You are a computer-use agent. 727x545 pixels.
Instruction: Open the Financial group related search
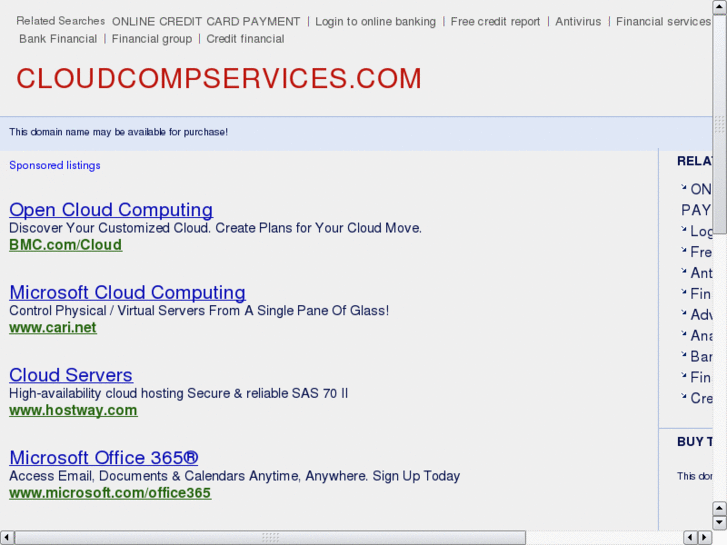tap(152, 39)
